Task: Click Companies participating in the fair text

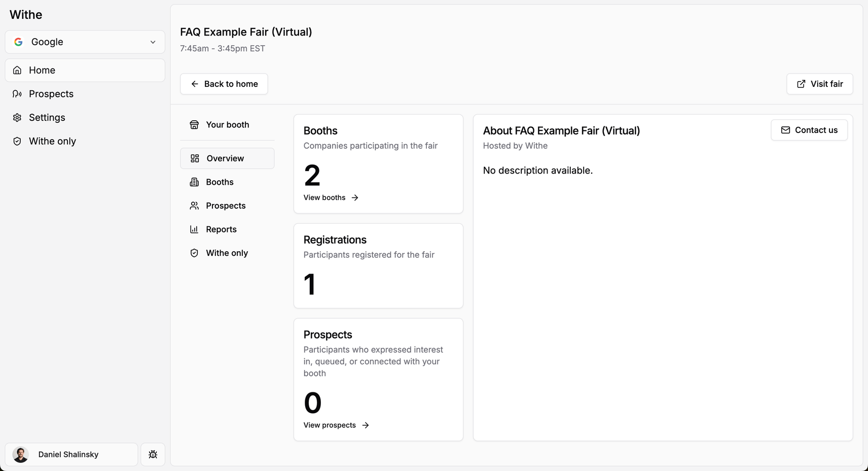Action: tap(371, 146)
